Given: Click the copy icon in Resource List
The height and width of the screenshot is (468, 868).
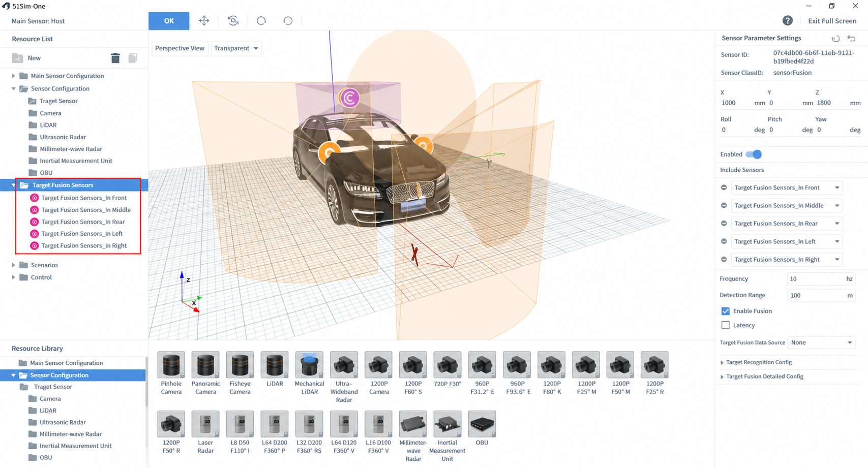Looking at the screenshot, I should 133,58.
